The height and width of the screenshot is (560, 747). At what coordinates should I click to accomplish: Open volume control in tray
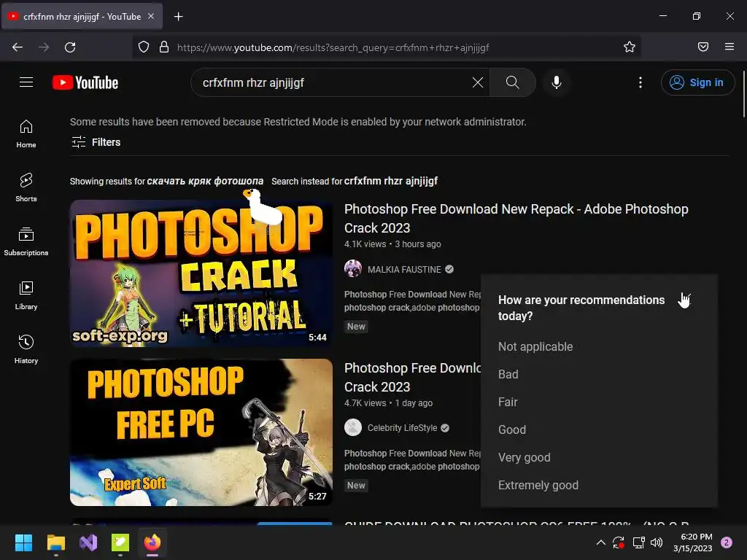point(657,542)
